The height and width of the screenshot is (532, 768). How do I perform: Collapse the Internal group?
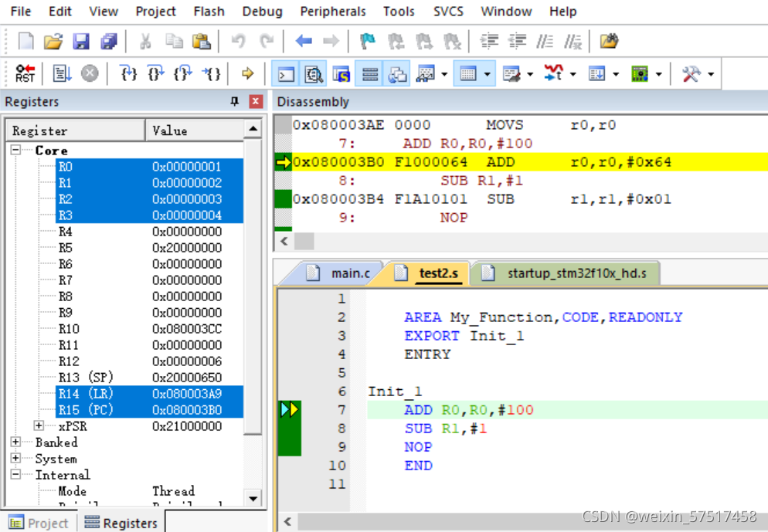tap(15, 474)
